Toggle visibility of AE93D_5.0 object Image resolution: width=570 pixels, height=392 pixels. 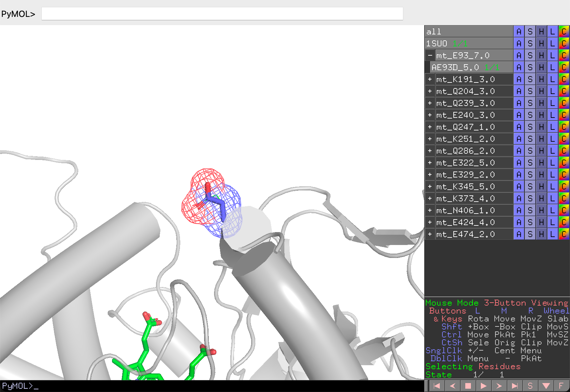pyautogui.click(x=472, y=67)
